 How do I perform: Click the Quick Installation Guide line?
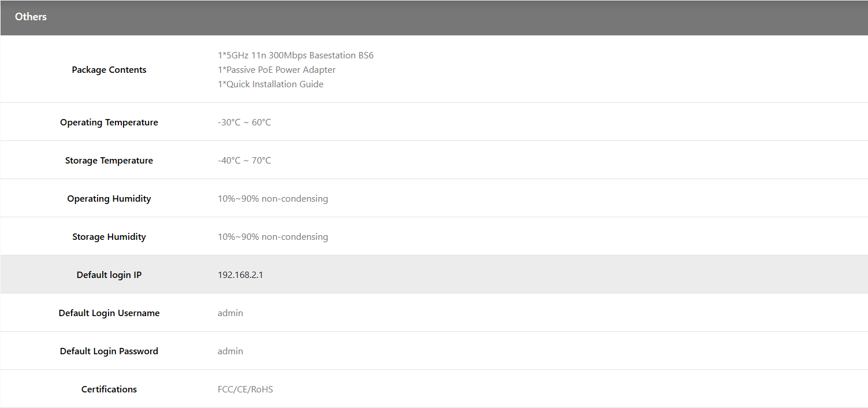click(x=270, y=84)
